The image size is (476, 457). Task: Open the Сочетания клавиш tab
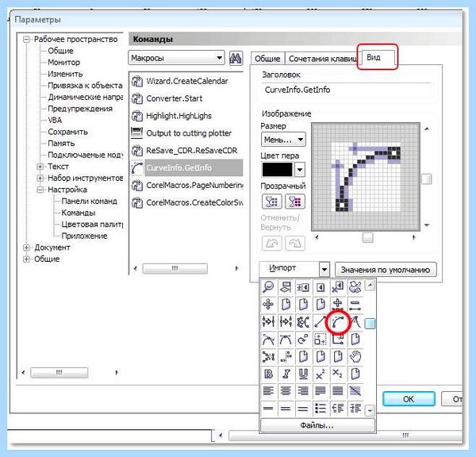pos(323,59)
